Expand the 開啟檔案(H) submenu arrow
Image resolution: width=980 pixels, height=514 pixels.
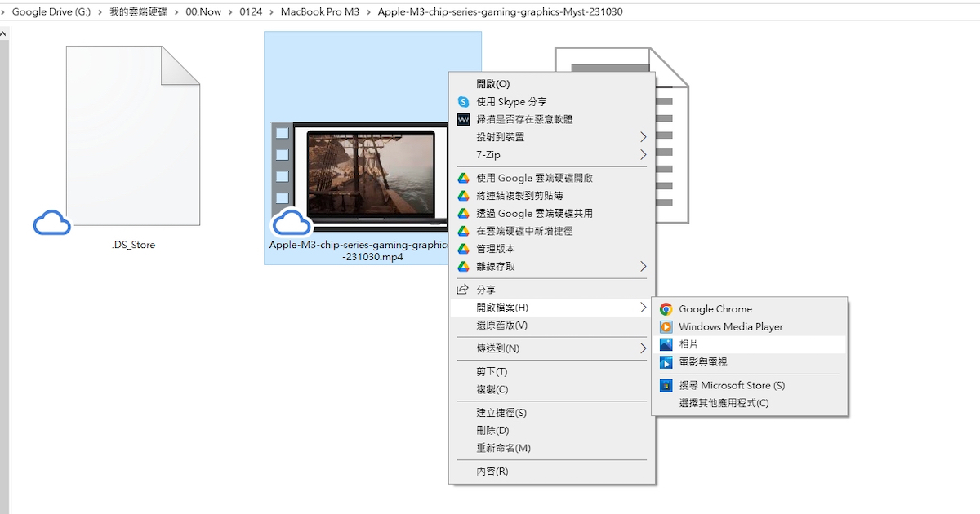(x=643, y=308)
